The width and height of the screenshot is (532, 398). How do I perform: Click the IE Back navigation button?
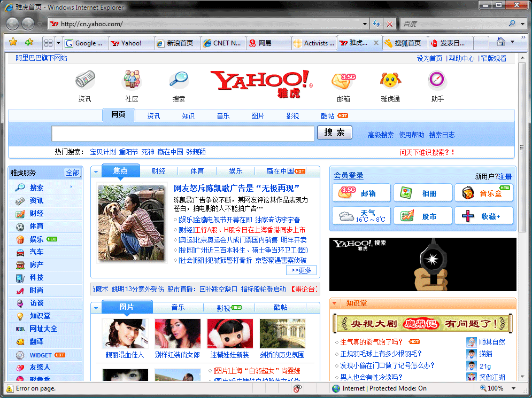12,24
